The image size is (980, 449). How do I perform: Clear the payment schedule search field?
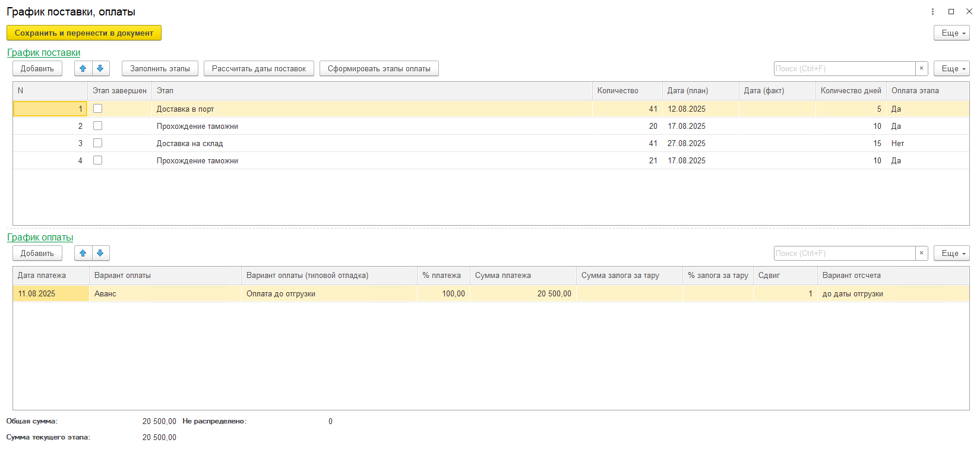[921, 254]
